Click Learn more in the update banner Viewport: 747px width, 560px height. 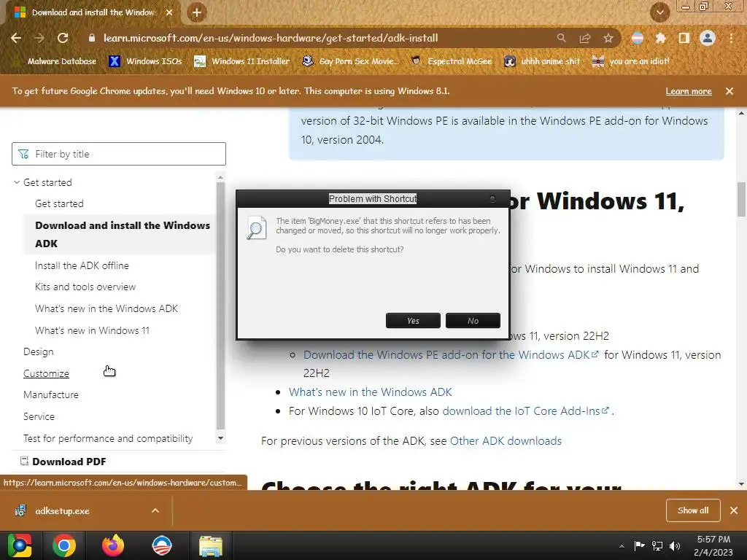pyautogui.click(x=689, y=91)
